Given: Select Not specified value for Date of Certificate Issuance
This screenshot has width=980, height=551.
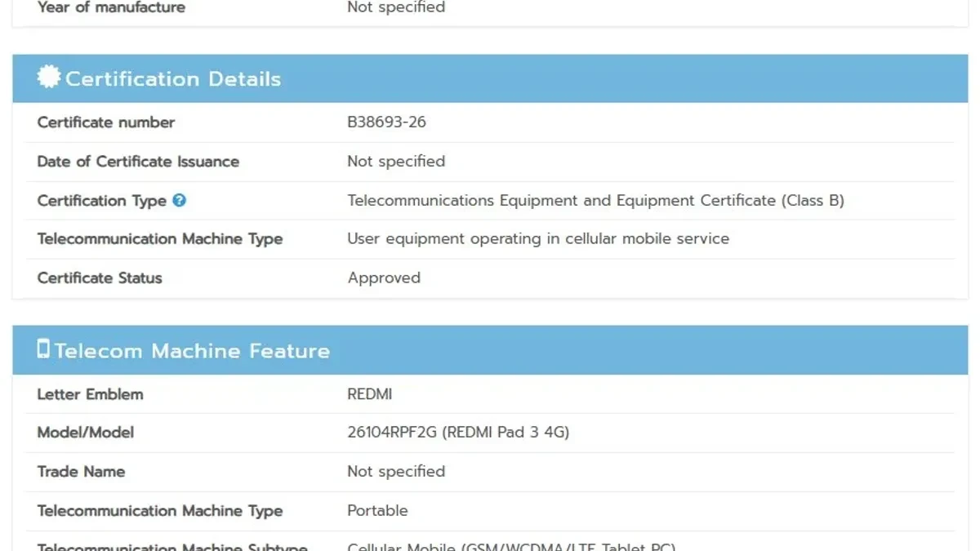Looking at the screenshot, I should [x=396, y=162].
